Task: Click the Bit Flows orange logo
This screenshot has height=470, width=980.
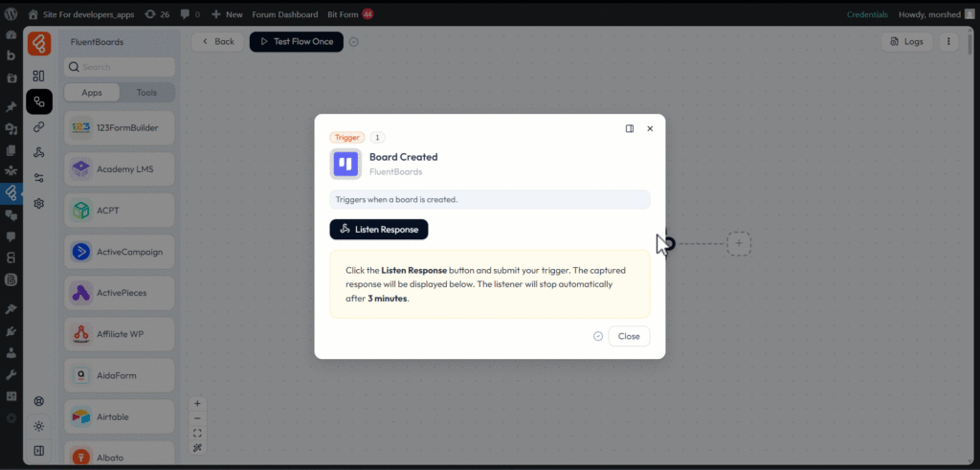Action: [x=38, y=44]
